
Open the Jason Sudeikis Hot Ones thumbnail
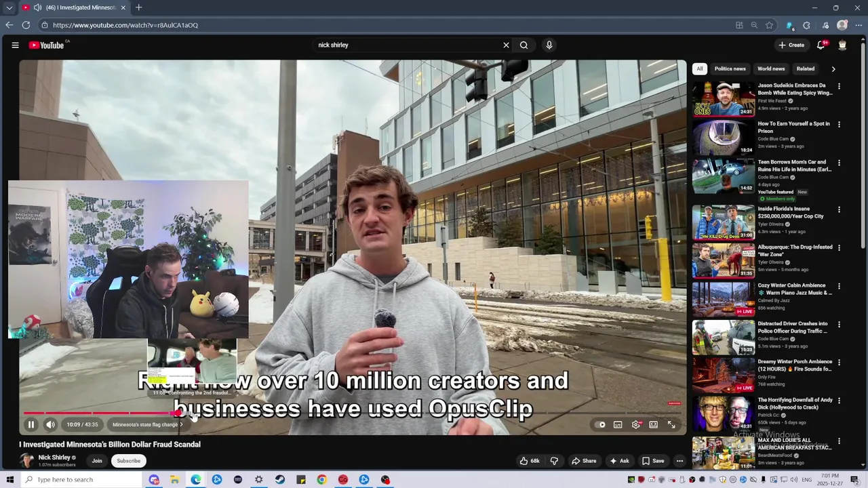tap(724, 99)
